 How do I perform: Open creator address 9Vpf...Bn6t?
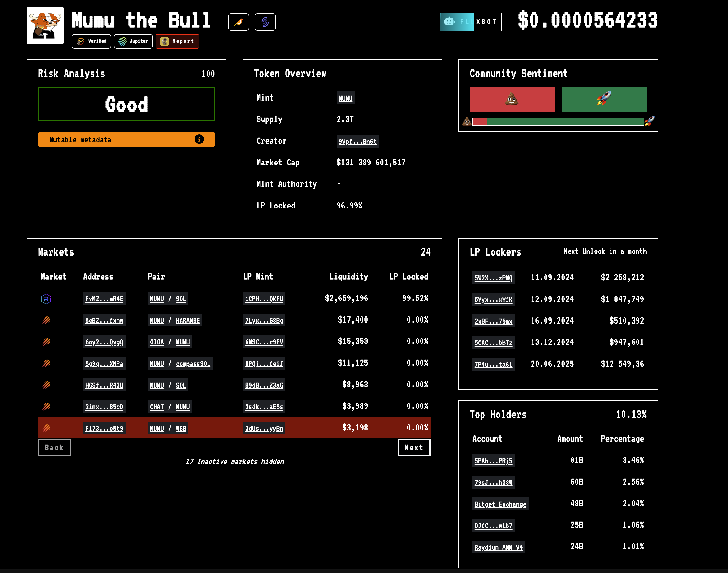tap(358, 141)
